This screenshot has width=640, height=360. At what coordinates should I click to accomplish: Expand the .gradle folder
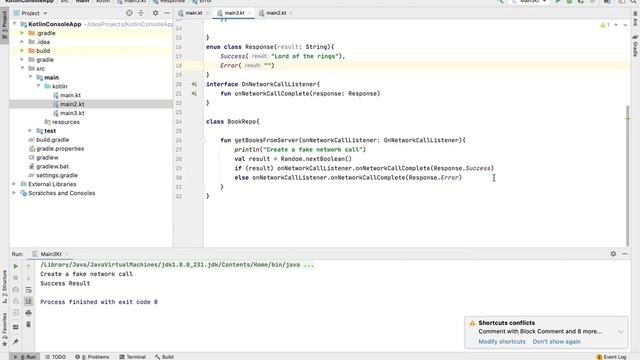pyautogui.click(x=22, y=33)
